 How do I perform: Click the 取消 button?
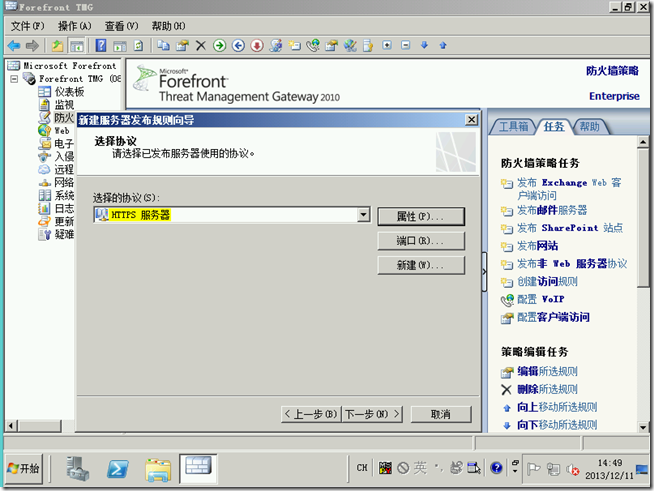(x=441, y=414)
